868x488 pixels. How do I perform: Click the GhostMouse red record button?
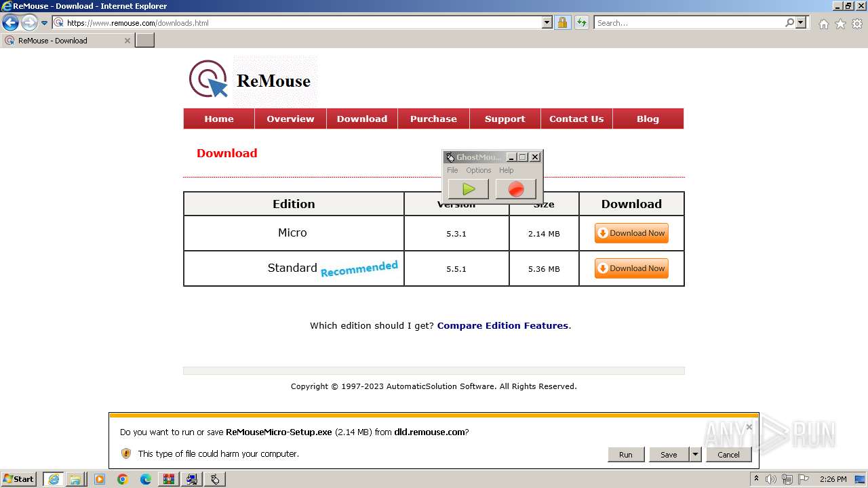pyautogui.click(x=516, y=189)
